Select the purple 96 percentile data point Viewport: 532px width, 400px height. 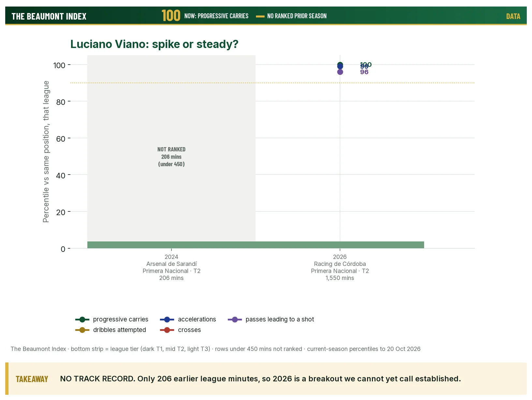pos(340,72)
